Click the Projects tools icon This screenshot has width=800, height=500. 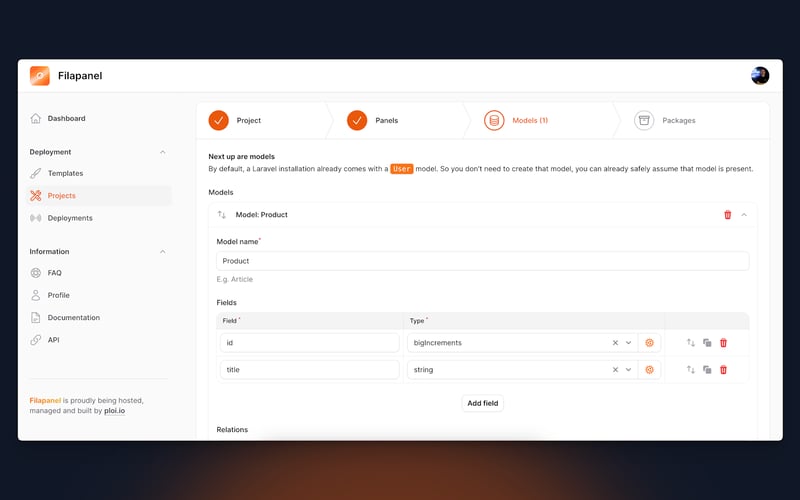(x=36, y=195)
